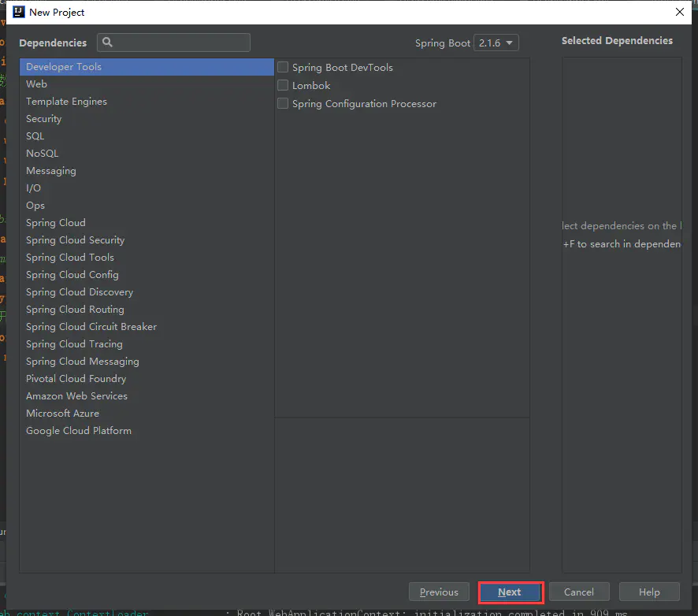Click the search magnifier icon in Dependencies
The image size is (698, 616).
click(107, 43)
